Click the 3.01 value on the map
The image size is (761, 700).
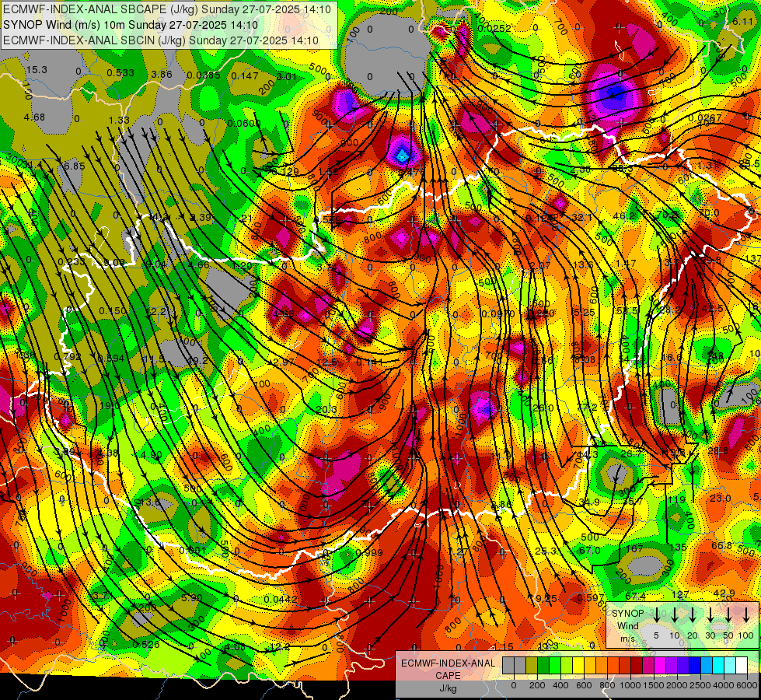286,76
